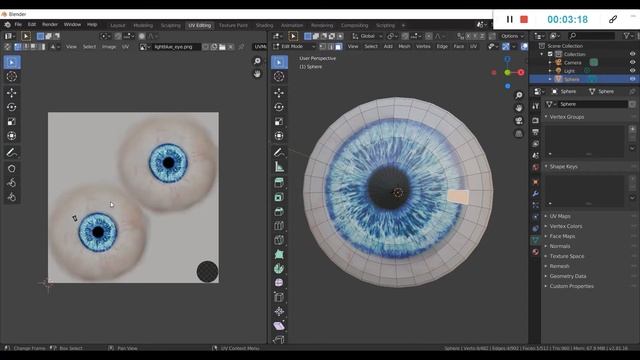Open the Render menu

pos(50,24)
